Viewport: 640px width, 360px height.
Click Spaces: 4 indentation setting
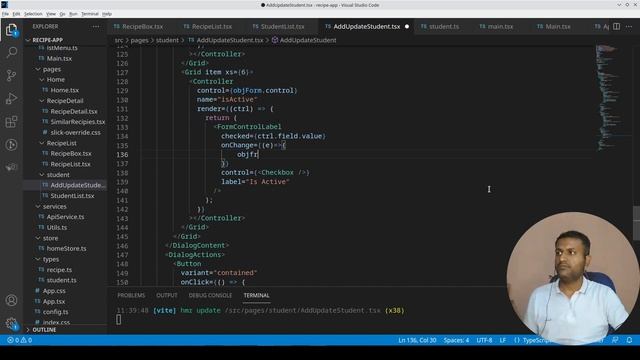456,340
